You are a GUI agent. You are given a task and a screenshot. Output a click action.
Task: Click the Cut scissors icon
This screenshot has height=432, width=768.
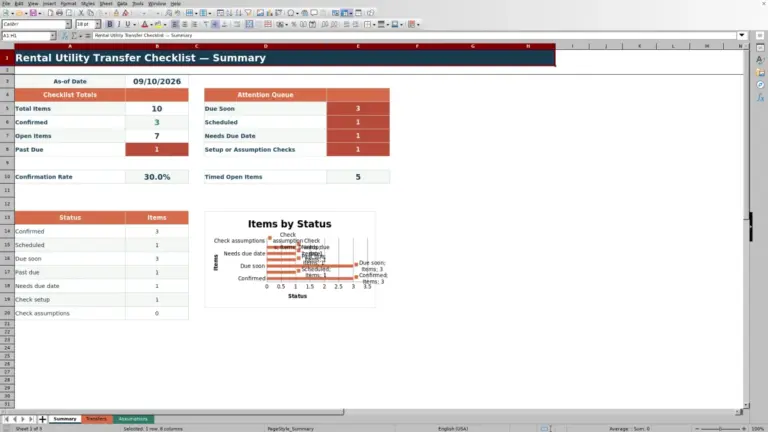point(81,13)
